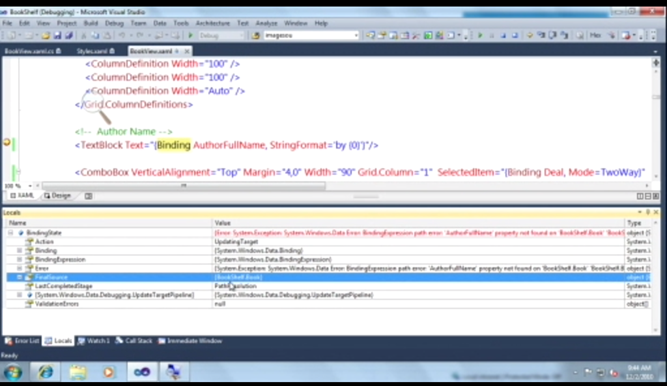Click the editor horizontal scrollbar thumb
Screen dimensions: 667x386
click(184, 186)
